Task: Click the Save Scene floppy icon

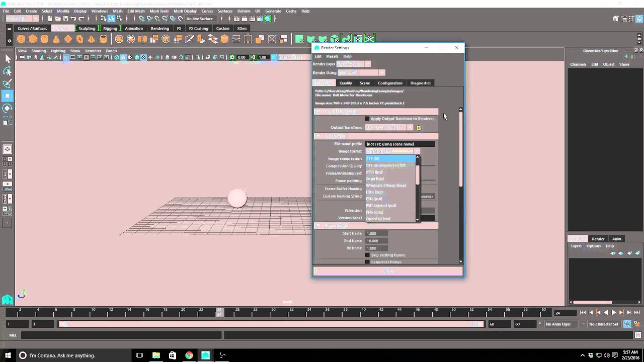Action: tap(65, 19)
